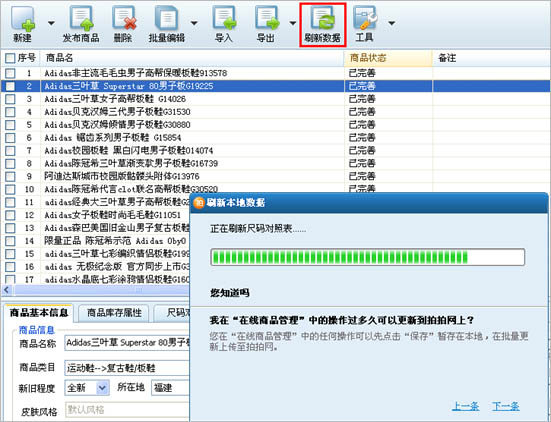
Task: Select the row ending in 913578
Action: (276, 73)
